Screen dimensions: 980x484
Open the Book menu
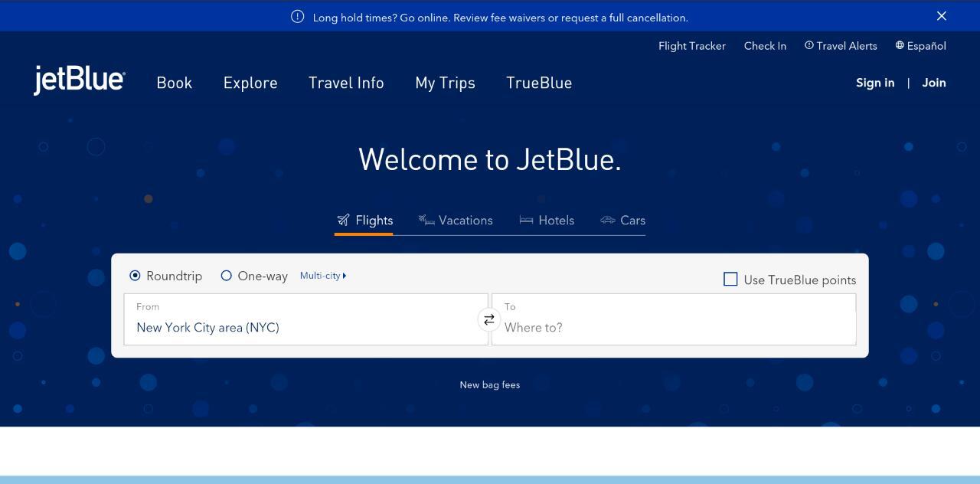pyautogui.click(x=175, y=83)
